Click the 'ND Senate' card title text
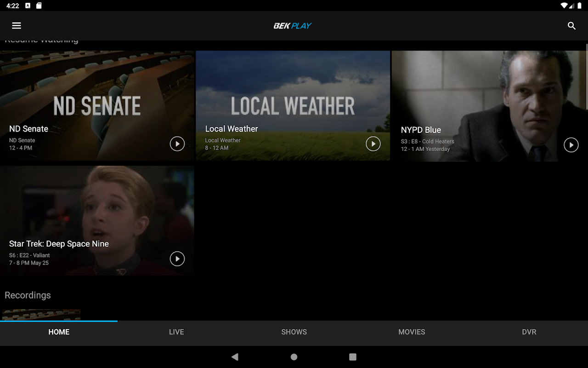 28,129
